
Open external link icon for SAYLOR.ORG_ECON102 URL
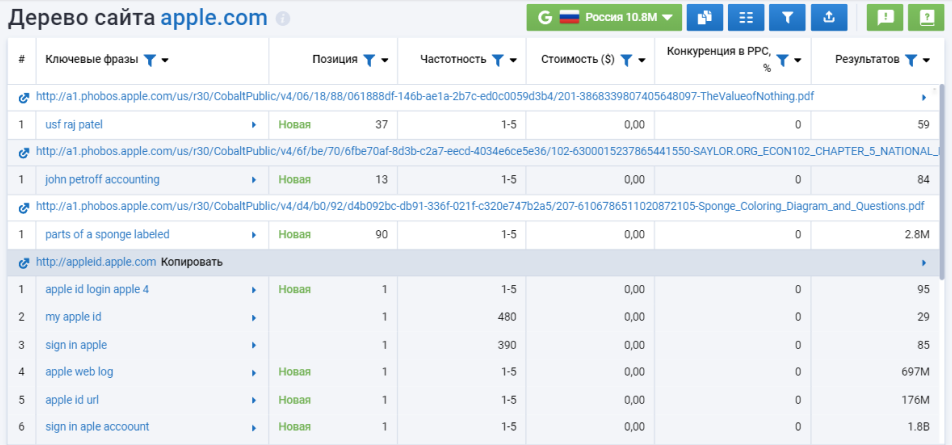24,153
